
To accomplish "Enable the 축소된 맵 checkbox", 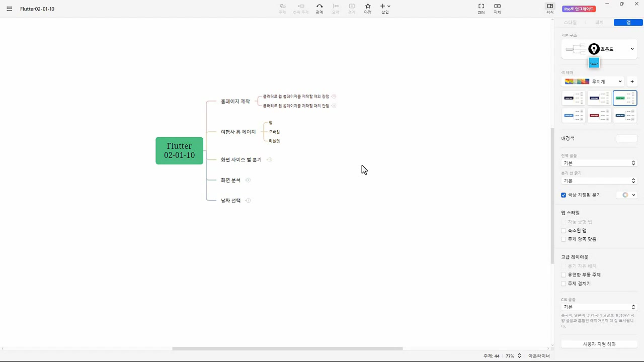I will (x=563, y=231).
